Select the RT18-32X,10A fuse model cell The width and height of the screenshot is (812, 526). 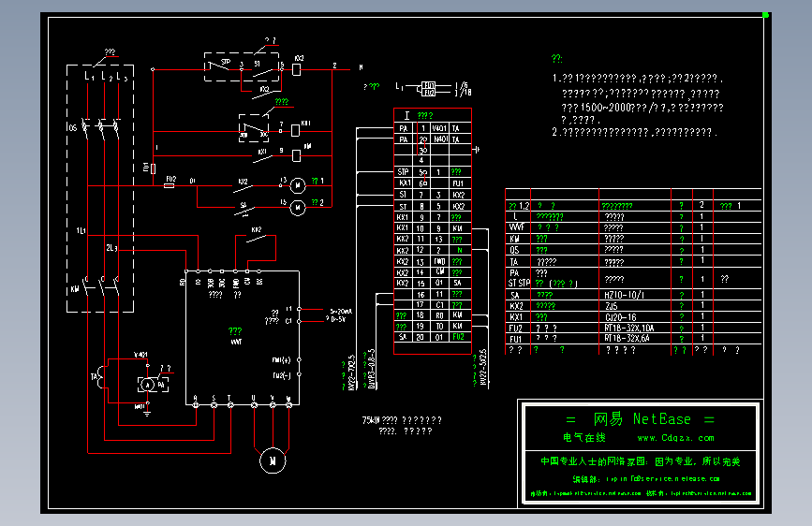pyautogui.click(x=628, y=328)
